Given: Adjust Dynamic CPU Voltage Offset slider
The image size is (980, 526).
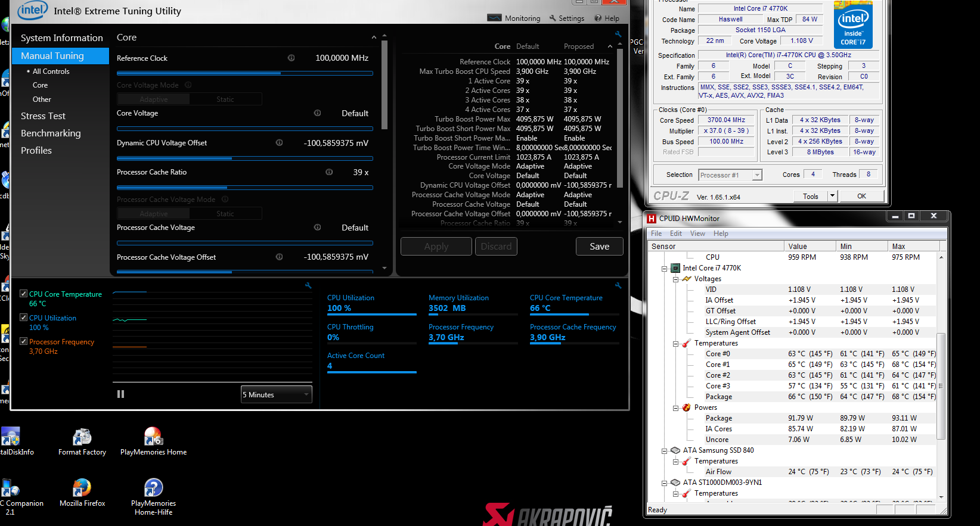Looking at the screenshot, I should point(245,158).
